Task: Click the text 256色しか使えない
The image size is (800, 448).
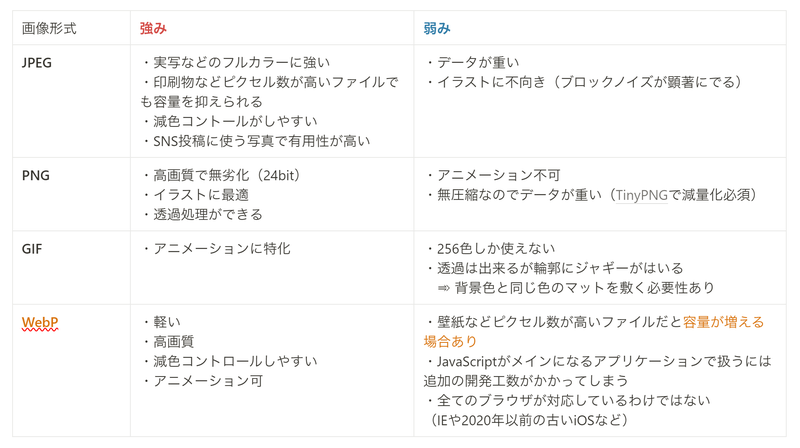Action: [496, 248]
